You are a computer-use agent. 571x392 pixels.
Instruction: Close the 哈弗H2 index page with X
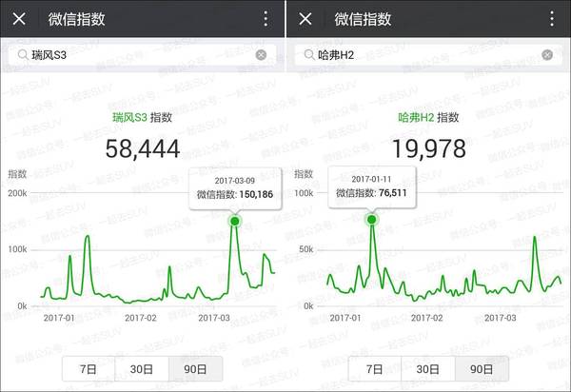[x=305, y=18]
